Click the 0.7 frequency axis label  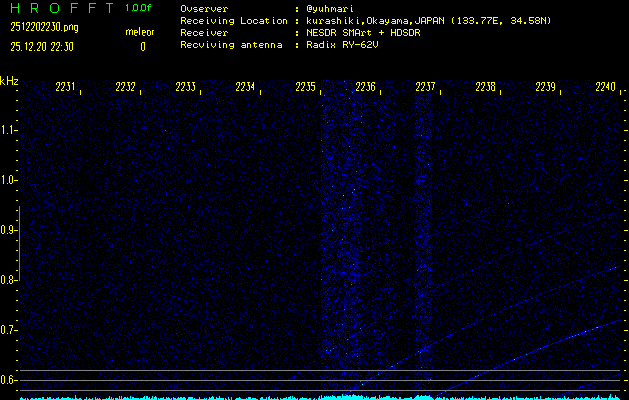[x=9, y=330]
